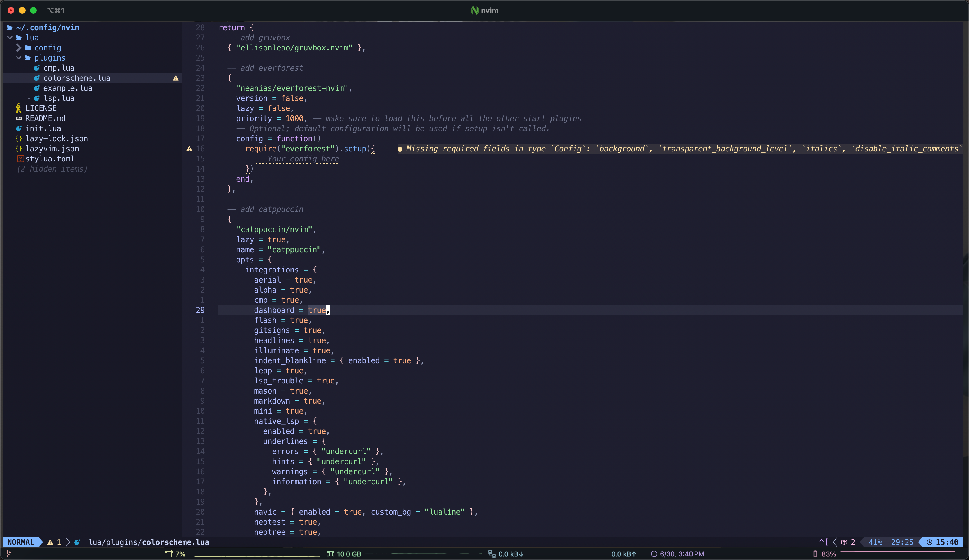Click the "ellisonleao/gruvbox.nvim" string
Image resolution: width=969 pixels, height=560 pixels.
click(x=294, y=48)
